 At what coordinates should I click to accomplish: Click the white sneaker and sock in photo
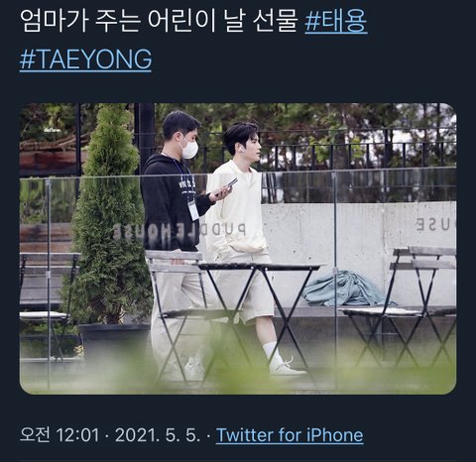pos(281,360)
